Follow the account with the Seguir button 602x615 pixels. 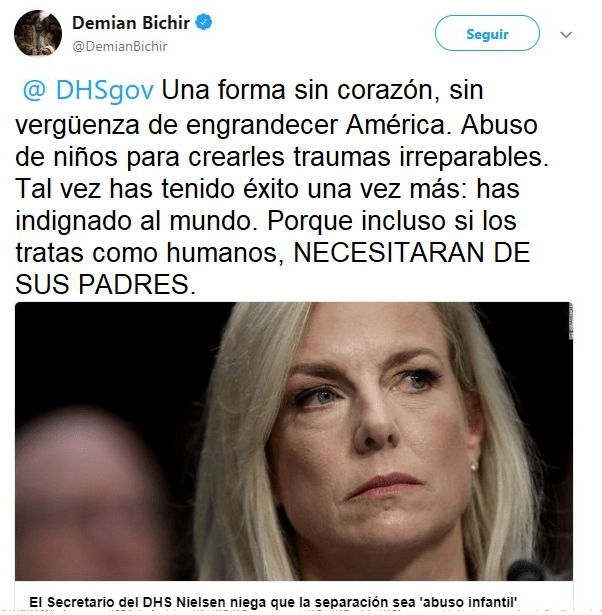pos(487,33)
